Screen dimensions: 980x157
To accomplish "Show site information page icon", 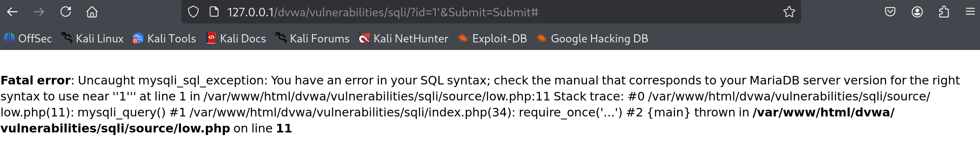I will [214, 12].
